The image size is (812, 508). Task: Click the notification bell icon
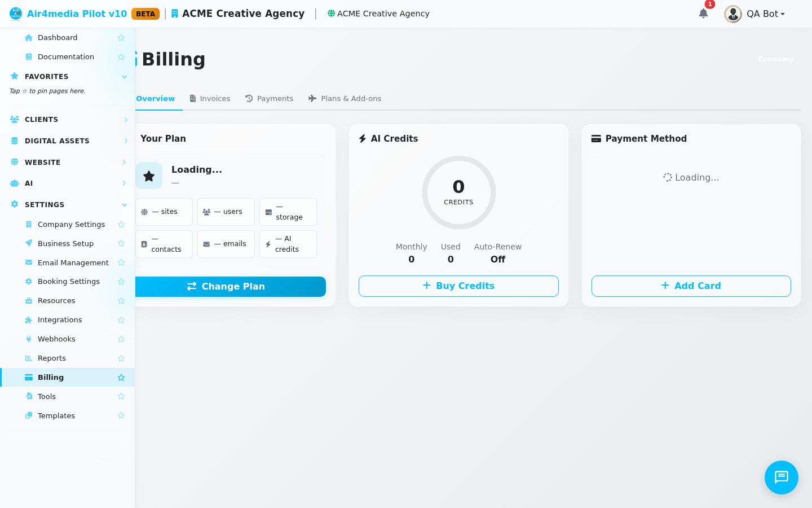703,14
